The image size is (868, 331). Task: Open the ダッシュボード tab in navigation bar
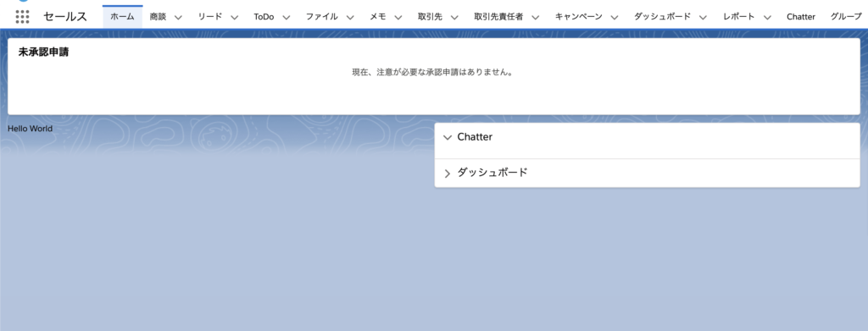662,17
